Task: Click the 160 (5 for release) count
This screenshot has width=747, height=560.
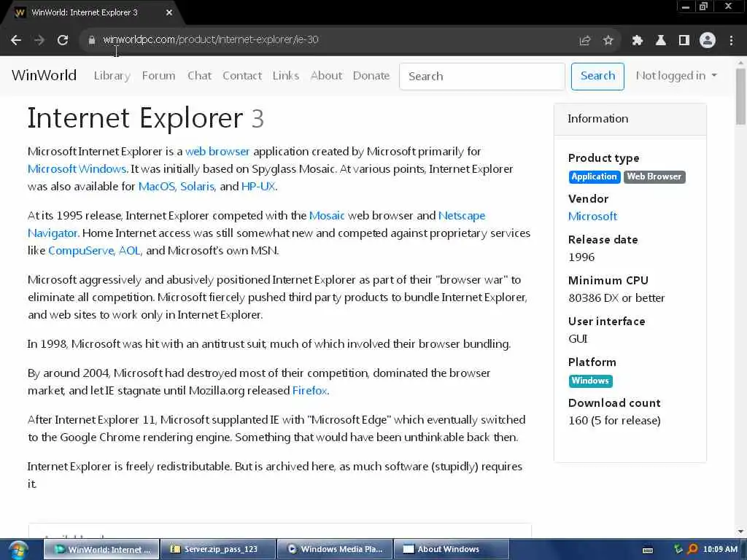Action: tap(614, 421)
